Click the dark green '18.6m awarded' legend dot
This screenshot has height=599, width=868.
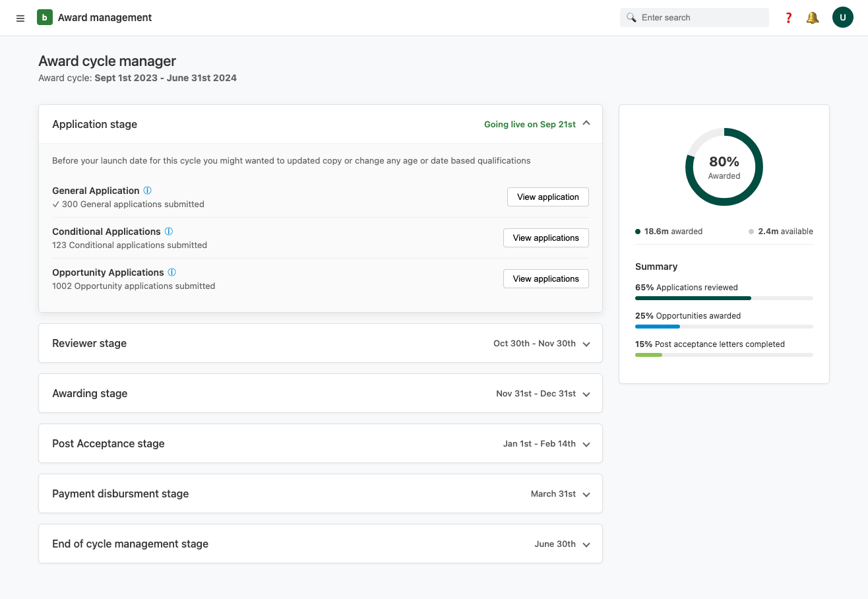pyautogui.click(x=638, y=232)
